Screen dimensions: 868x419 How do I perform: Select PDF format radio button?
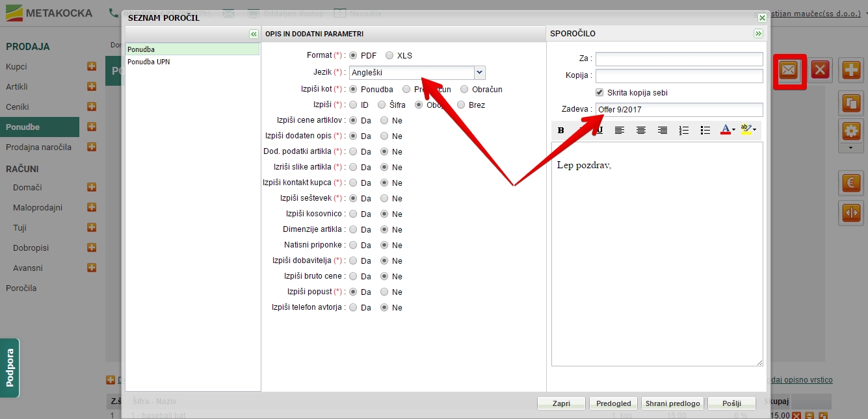353,55
